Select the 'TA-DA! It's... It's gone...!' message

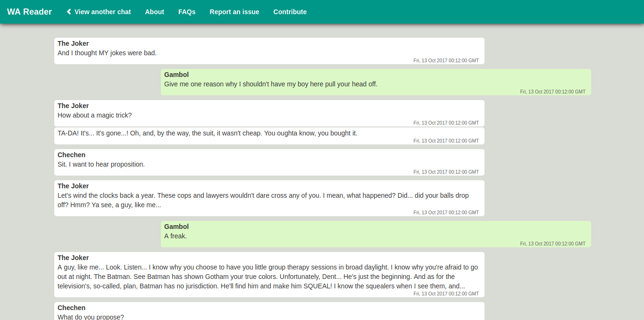coord(269,136)
